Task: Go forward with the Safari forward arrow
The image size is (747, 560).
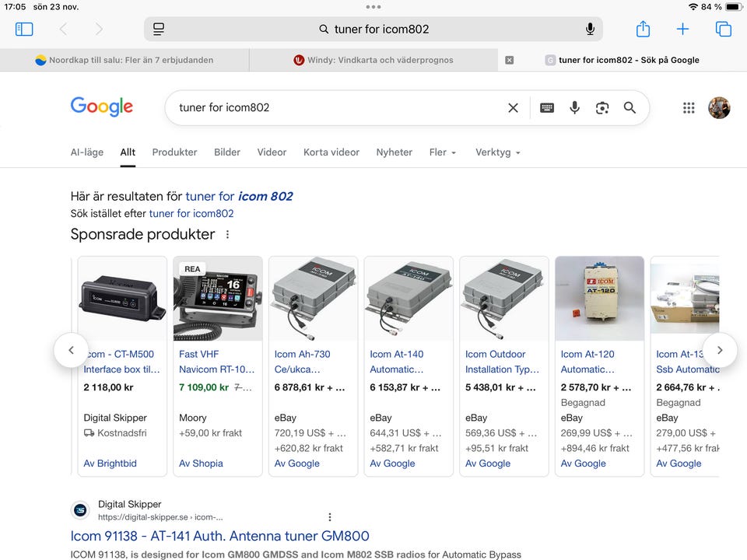Action: tap(99, 29)
